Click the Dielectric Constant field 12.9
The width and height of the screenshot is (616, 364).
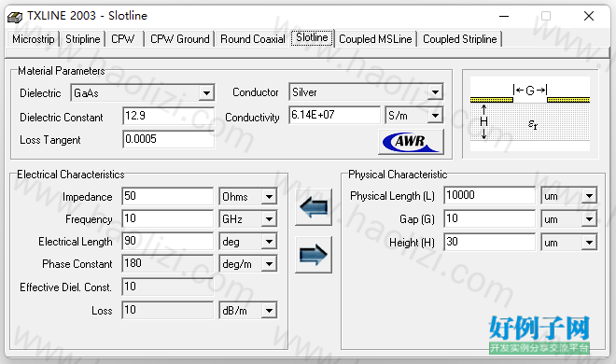coord(168,116)
